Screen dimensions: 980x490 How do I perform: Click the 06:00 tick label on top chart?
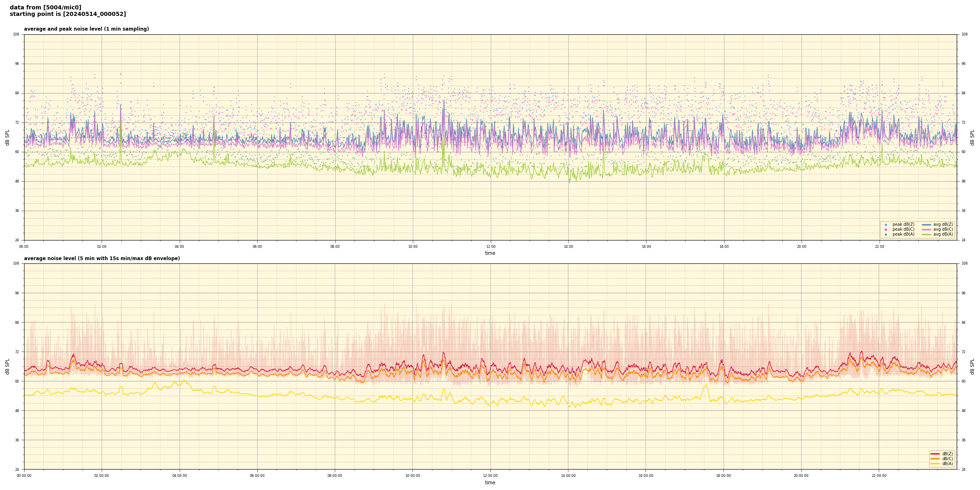click(x=257, y=247)
